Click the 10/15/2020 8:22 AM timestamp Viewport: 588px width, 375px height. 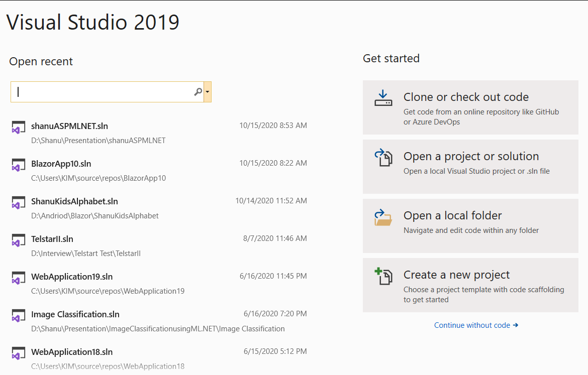(x=273, y=163)
